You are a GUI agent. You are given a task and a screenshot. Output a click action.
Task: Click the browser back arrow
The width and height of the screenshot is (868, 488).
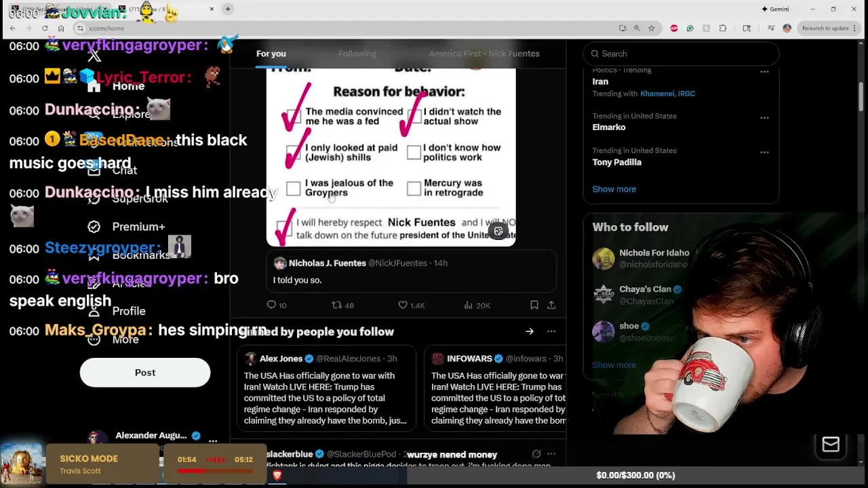(12, 28)
